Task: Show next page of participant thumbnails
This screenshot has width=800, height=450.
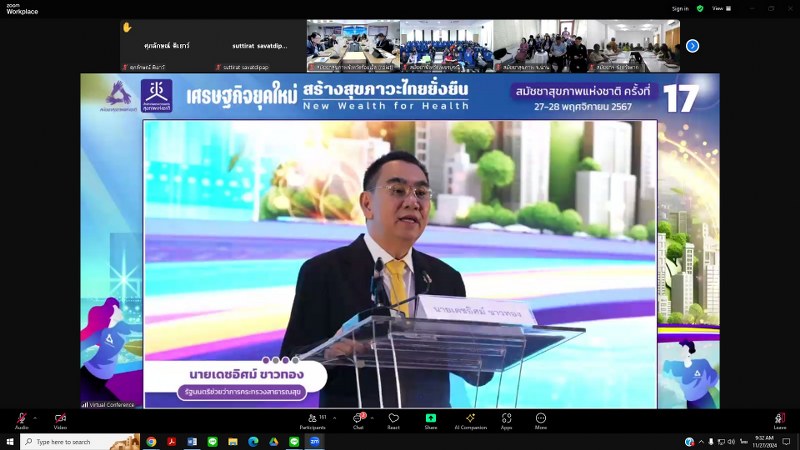Action: click(692, 46)
